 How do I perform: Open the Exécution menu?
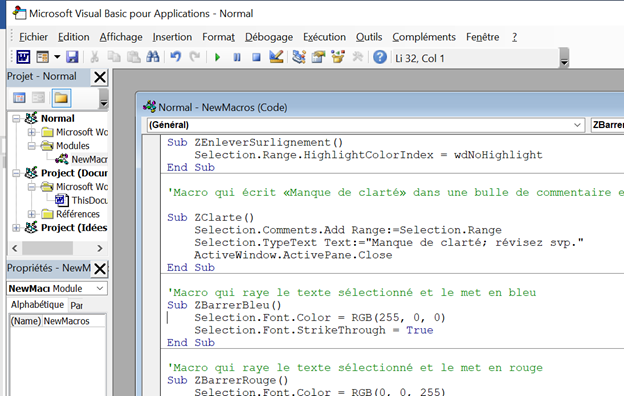click(x=324, y=37)
